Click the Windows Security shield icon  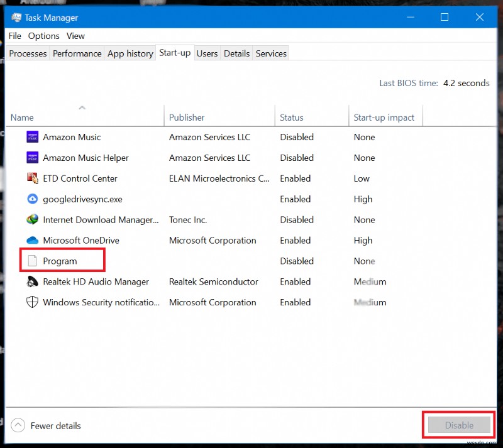(x=32, y=302)
